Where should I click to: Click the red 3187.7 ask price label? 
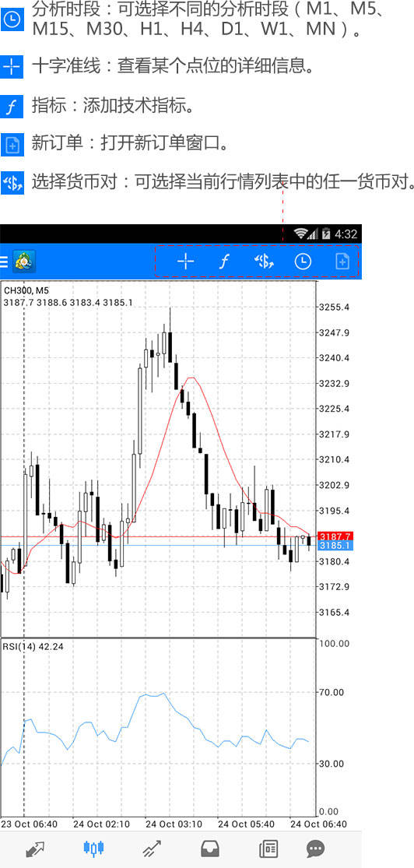pos(335,536)
